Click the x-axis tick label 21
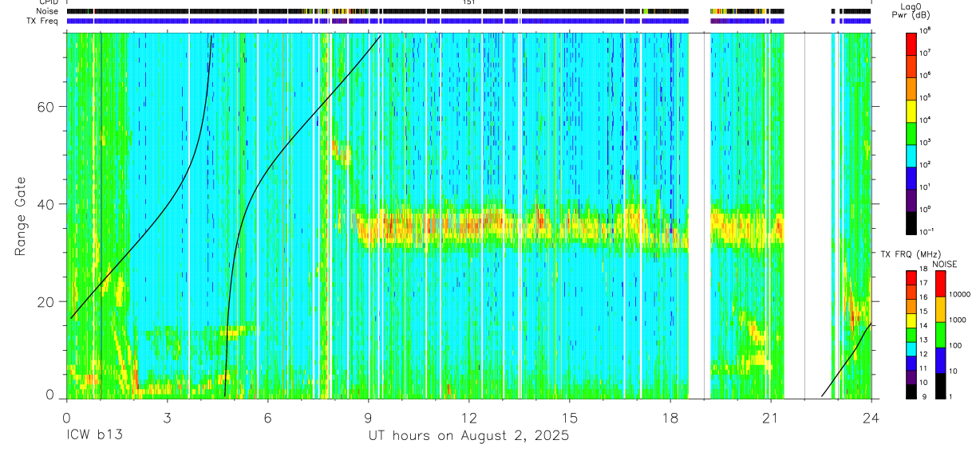This screenshot has height=452, width=980. 771,418
